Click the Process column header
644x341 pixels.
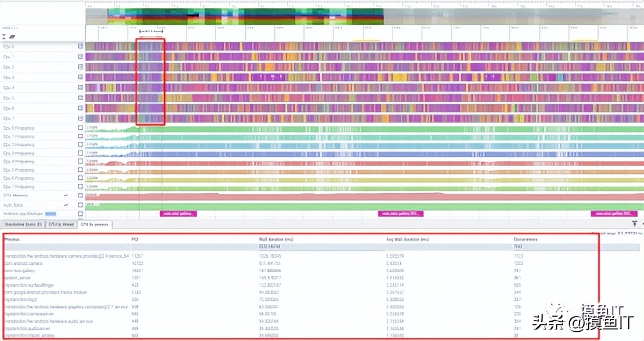[x=12, y=239]
